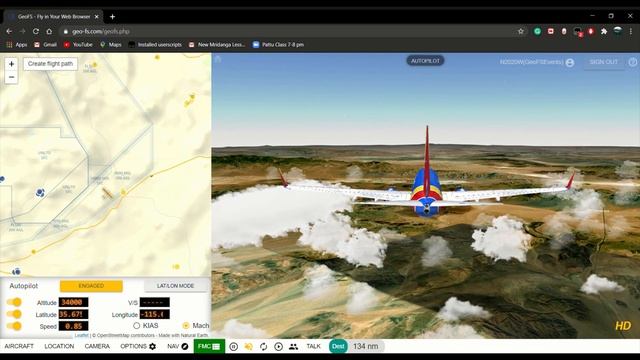Disengage the autopilot ENGAGED button
Screen dimensions: 640x360
(x=91, y=286)
